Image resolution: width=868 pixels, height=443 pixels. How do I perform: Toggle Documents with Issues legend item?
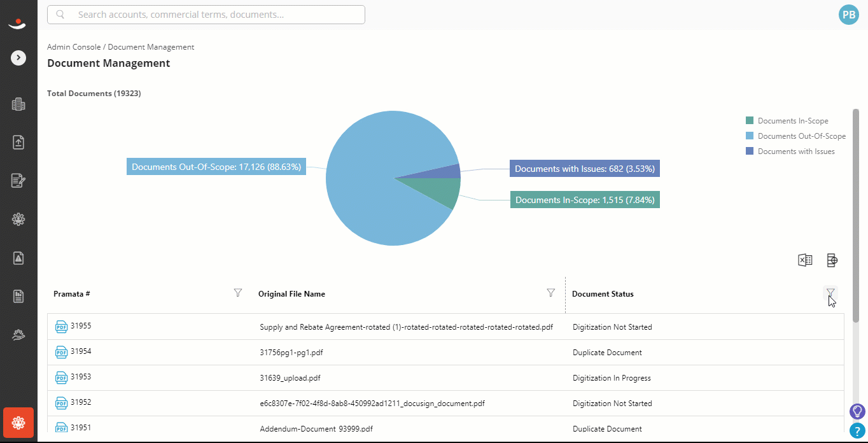(790, 151)
